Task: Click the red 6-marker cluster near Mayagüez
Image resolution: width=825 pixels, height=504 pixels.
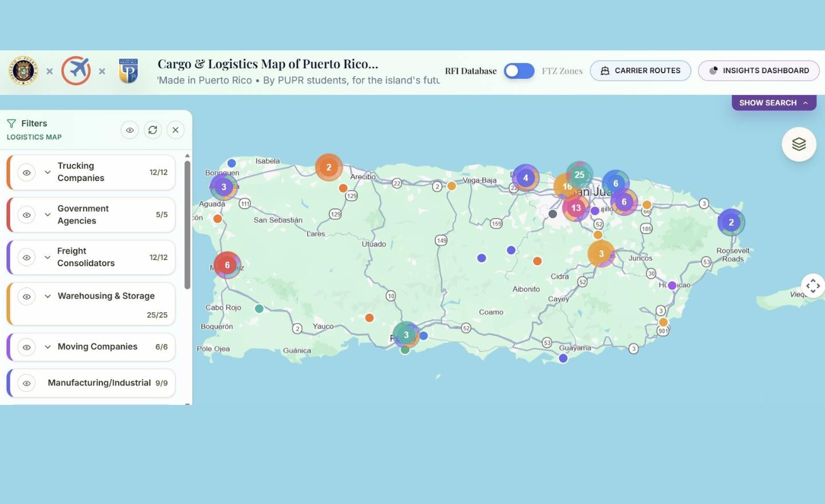Action: [227, 265]
